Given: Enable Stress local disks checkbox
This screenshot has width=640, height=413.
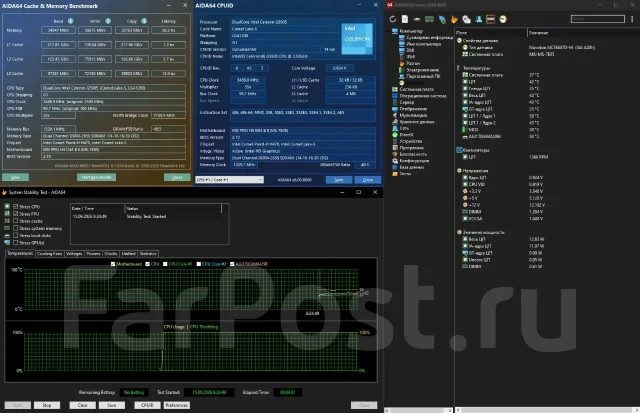Looking at the screenshot, I should coord(16,235).
